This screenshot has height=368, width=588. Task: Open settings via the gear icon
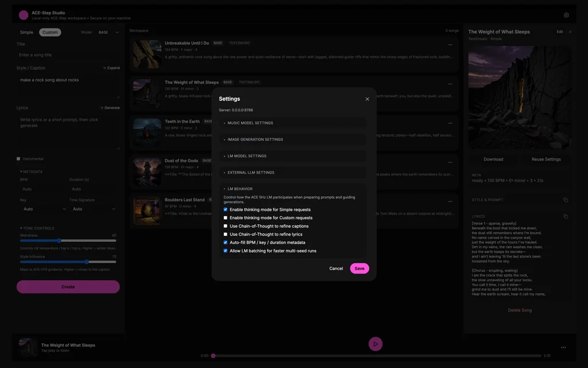pyautogui.click(x=566, y=15)
